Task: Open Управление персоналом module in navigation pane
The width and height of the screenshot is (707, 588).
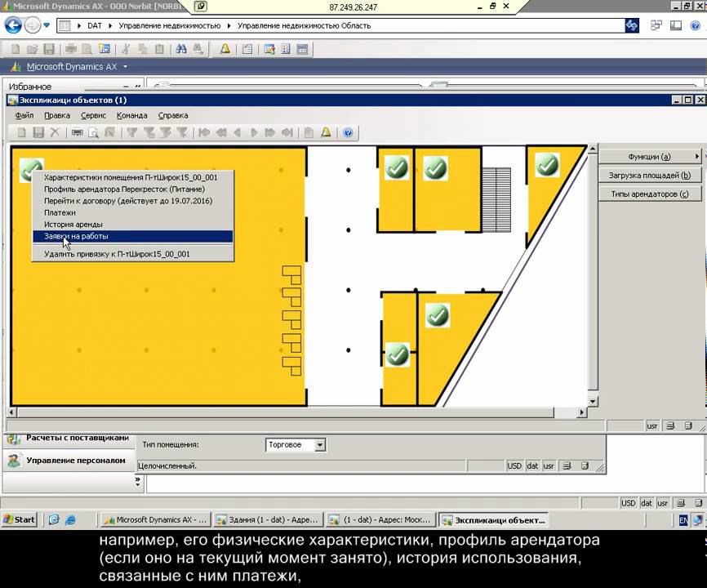Action: [69, 461]
